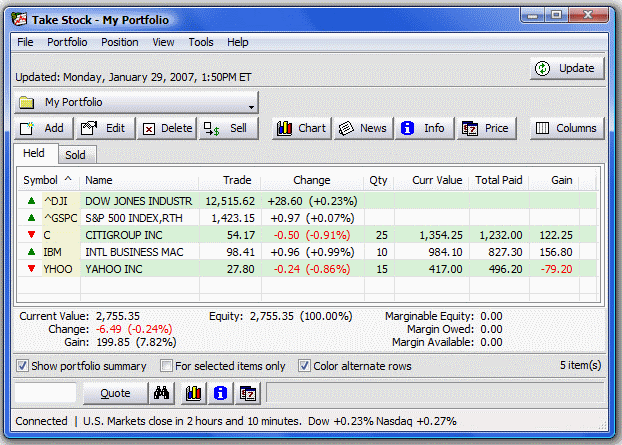This screenshot has height=445, width=622.
Task: Click the Update button
Action: click(567, 68)
